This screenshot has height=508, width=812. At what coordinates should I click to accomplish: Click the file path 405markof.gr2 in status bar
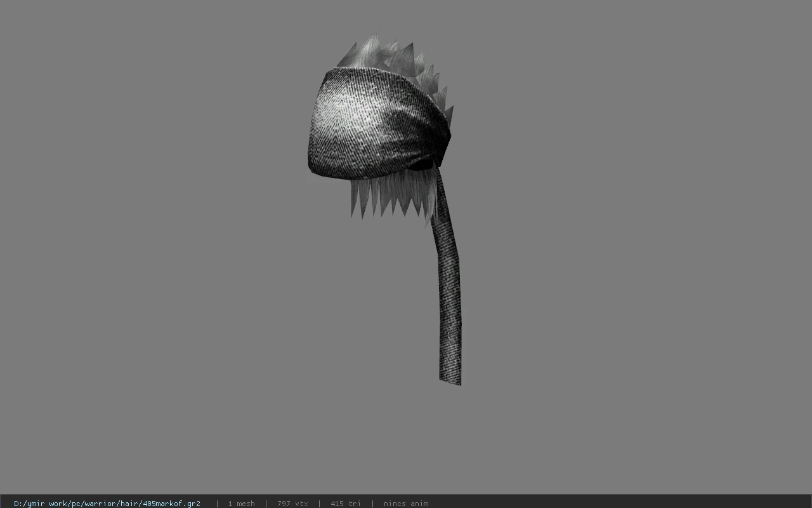(107, 504)
